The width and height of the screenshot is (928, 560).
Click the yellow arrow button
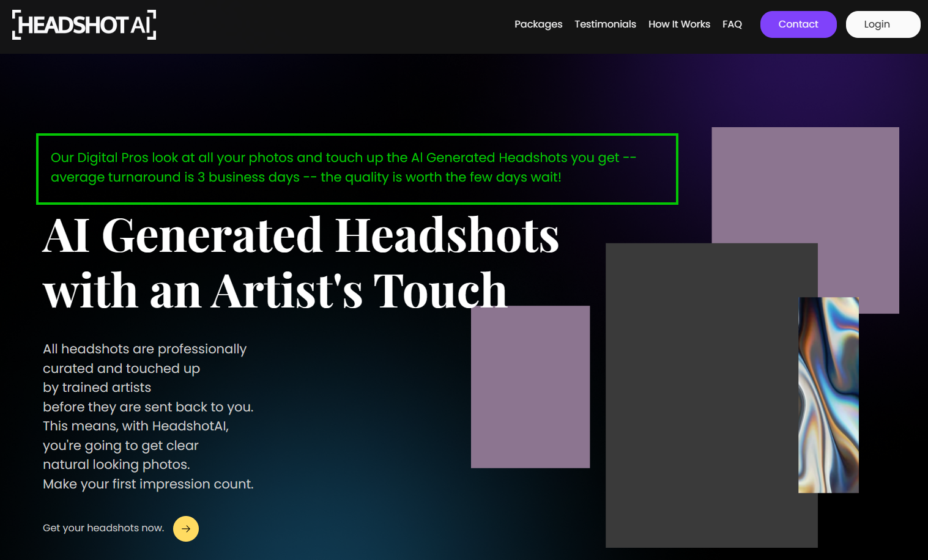coord(186,529)
